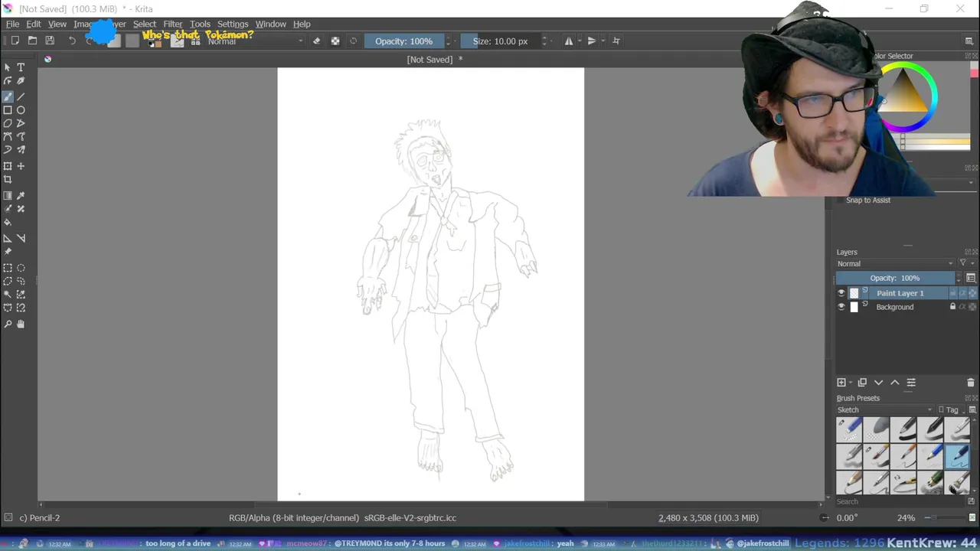The image size is (980, 551).
Task: Add a new paint layer
Action: coord(841,383)
